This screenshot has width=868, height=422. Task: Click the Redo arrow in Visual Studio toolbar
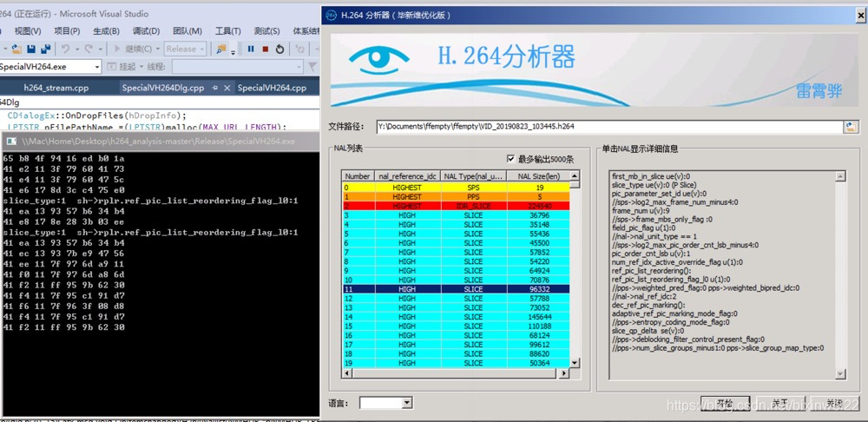[89, 49]
